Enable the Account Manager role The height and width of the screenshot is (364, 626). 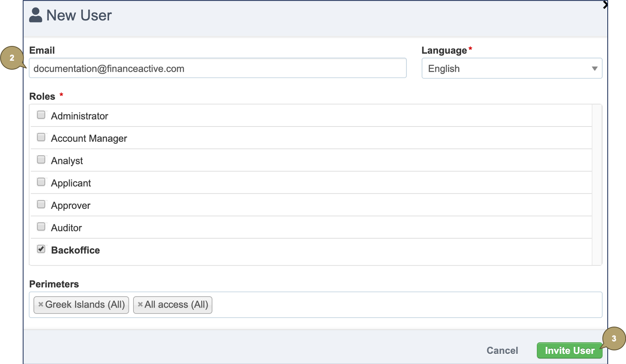click(41, 137)
